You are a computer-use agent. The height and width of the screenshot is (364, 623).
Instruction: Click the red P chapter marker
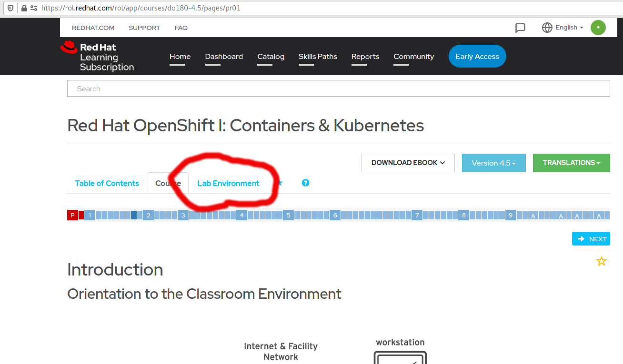(x=72, y=215)
